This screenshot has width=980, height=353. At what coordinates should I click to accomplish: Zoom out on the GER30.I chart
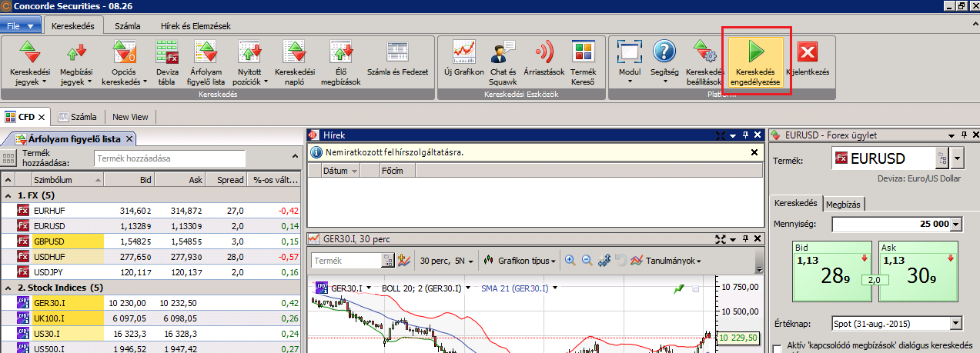pyautogui.click(x=587, y=261)
